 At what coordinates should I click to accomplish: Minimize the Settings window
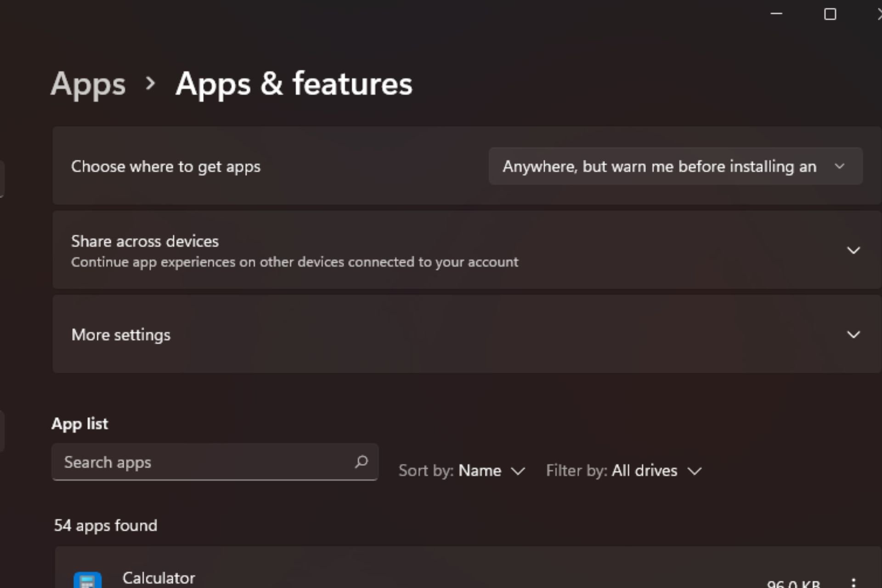pos(776,14)
